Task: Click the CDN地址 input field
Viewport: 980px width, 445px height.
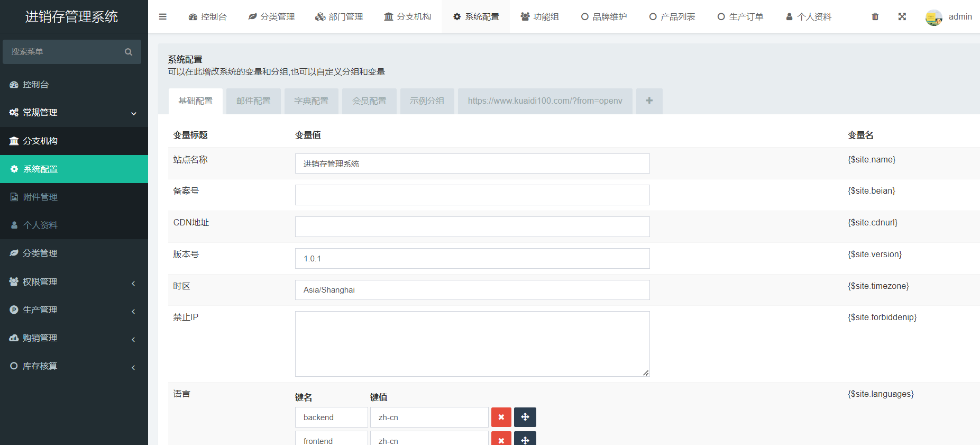Action: point(472,226)
